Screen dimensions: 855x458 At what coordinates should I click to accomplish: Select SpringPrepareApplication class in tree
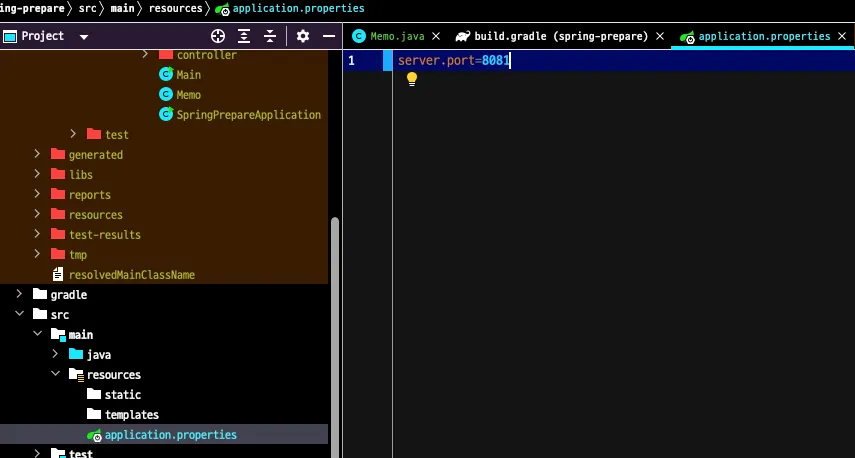pyautogui.click(x=249, y=114)
